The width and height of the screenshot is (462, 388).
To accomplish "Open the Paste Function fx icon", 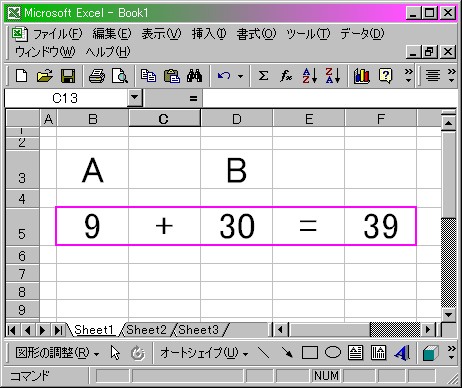I will (286, 76).
